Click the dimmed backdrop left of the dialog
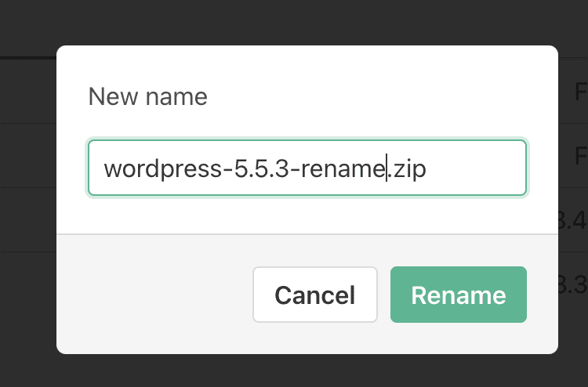Screen dimensions: 588x387 tap(27, 196)
